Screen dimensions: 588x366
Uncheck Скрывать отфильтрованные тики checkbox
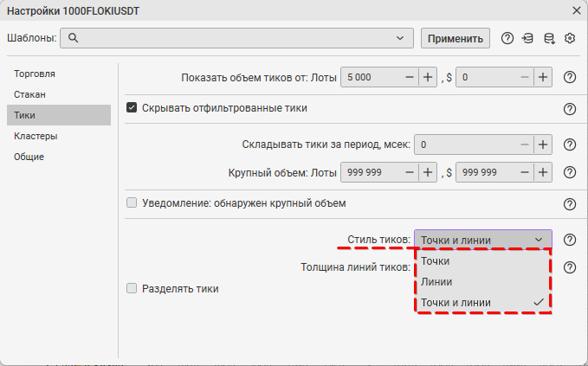click(132, 108)
